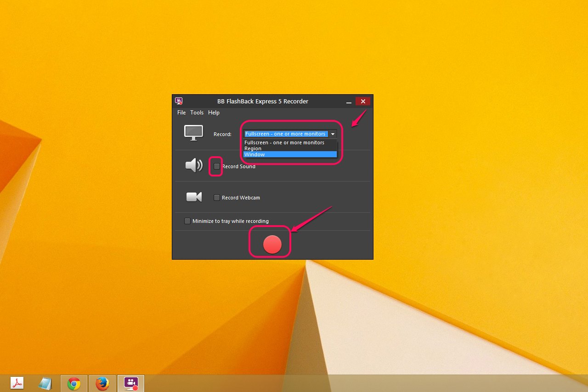This screenshot has height=392, width=588.
Task: Open the Tools menu
Action: tap(197, 113)
